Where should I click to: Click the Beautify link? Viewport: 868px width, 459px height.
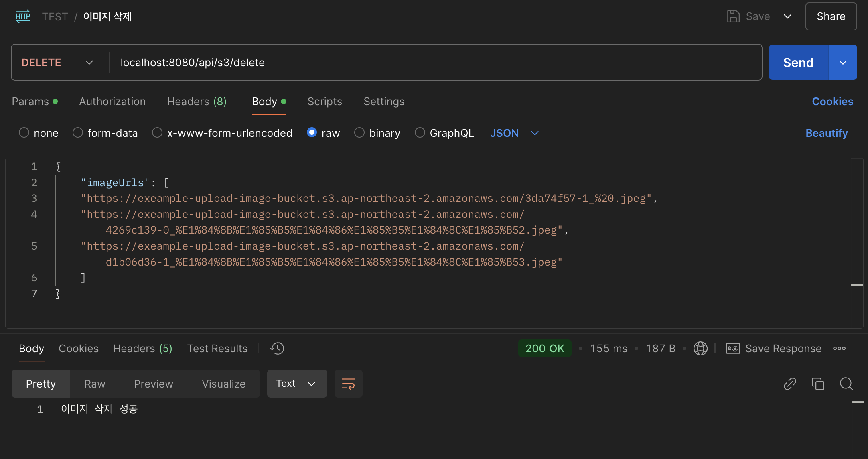pyautogui.click(x=826, y=133)
